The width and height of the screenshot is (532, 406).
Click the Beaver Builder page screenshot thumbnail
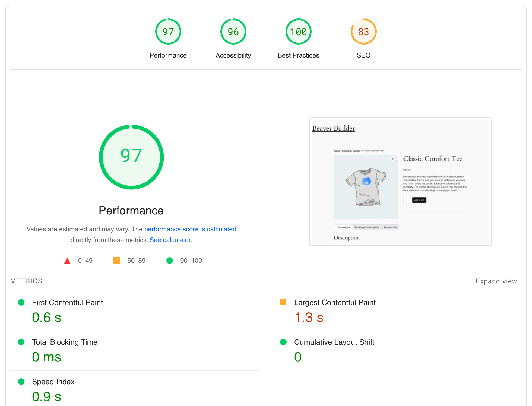click(x=400, y=181)
